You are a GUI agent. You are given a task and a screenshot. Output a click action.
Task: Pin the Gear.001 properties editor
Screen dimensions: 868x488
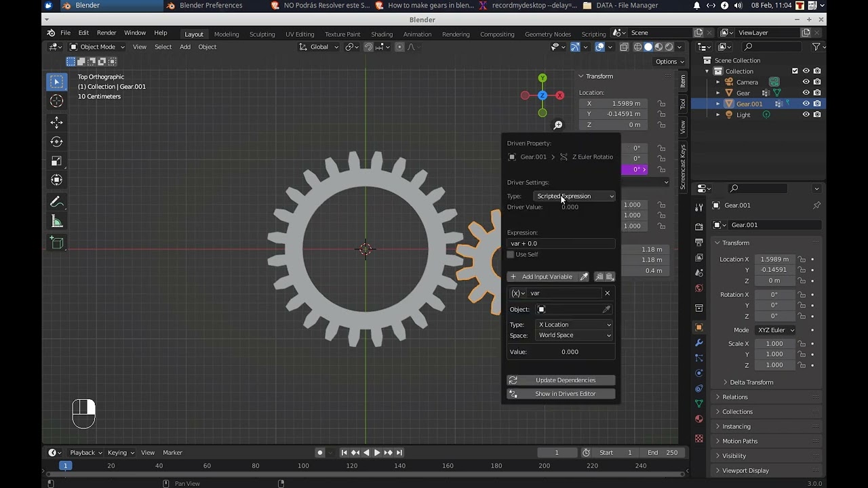[x=816, y=205]
